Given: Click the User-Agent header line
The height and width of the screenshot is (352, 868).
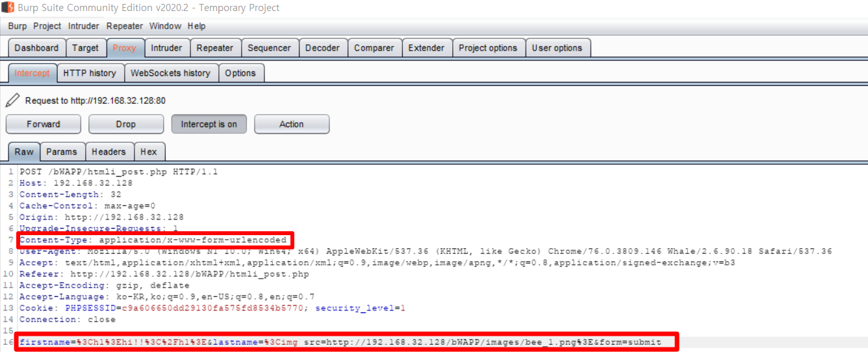Looking at the screenshot, I should pyautogui.click(x=426, y=251).
